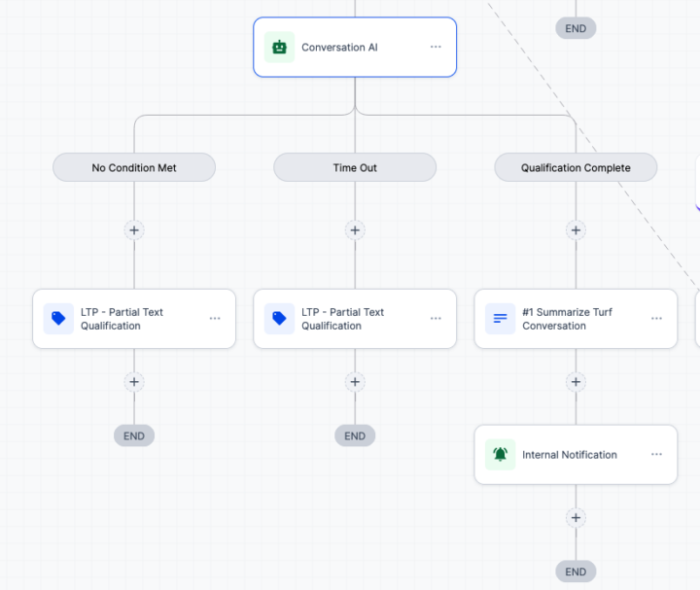Click the Conversation AI robot icon

(279, 47)
